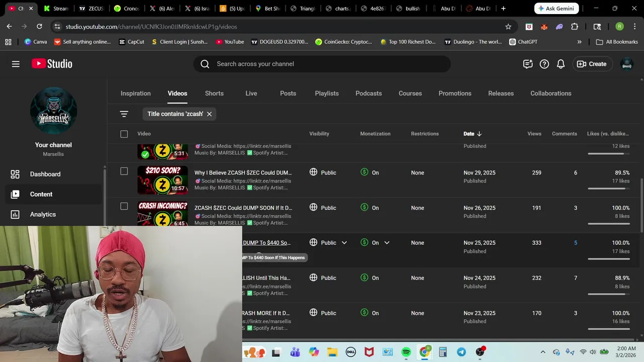Viewport: 644px width, 362px height.
Task: Click the like ratio bar for Nov 29 video
Action: tap(608, 189)
